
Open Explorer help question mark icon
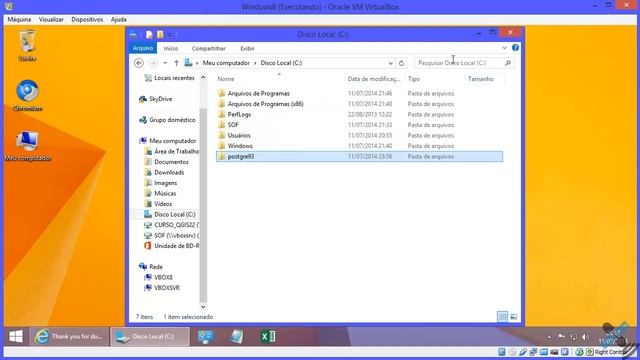516,48
